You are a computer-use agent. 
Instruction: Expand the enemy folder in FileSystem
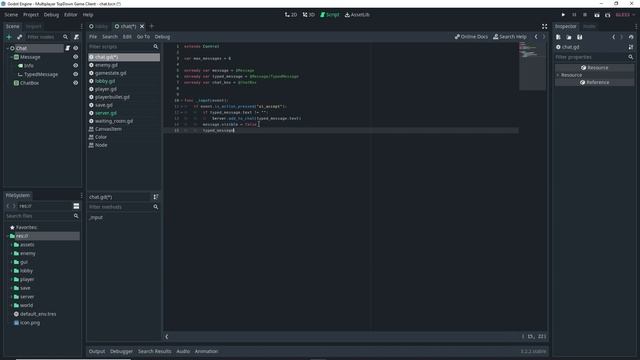point(11,253)
